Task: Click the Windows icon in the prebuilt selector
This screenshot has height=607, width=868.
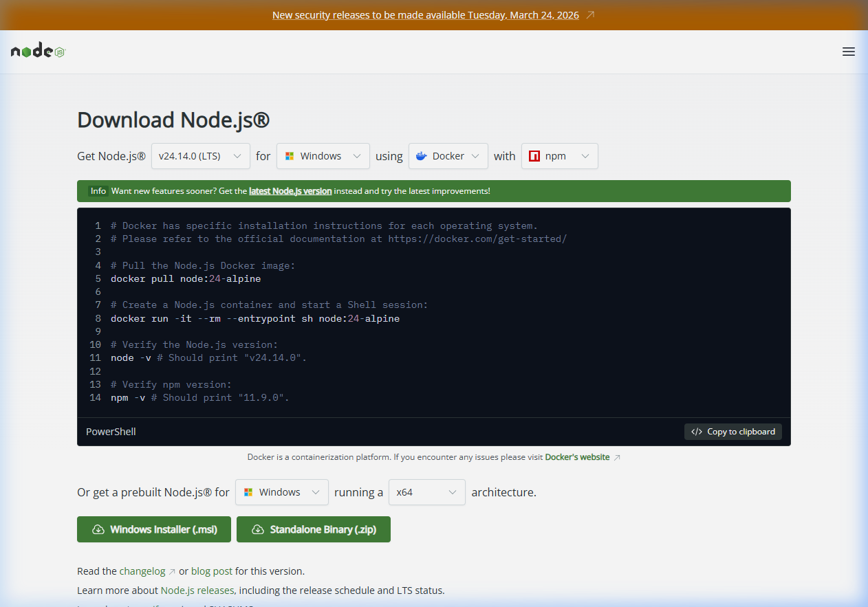Action: point(248,492)
